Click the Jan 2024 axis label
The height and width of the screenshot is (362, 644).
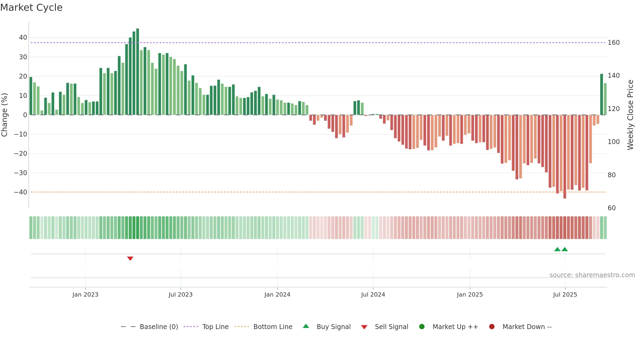[277, 294]
